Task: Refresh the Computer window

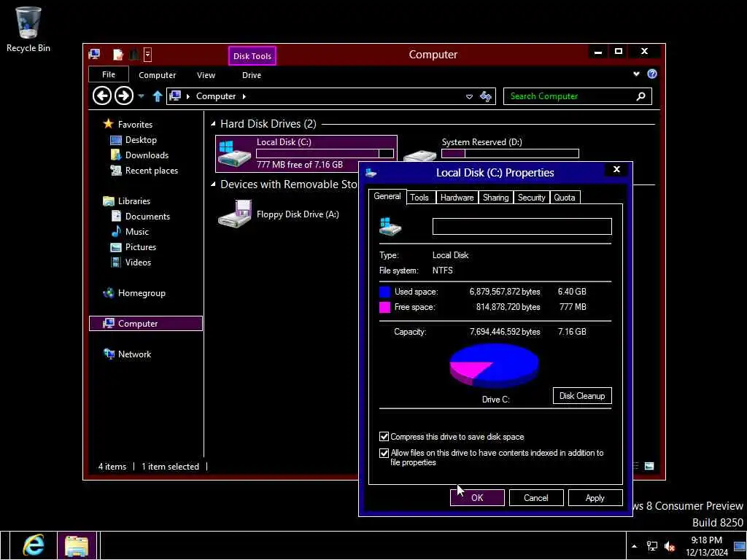Action: tap(486, 96)
